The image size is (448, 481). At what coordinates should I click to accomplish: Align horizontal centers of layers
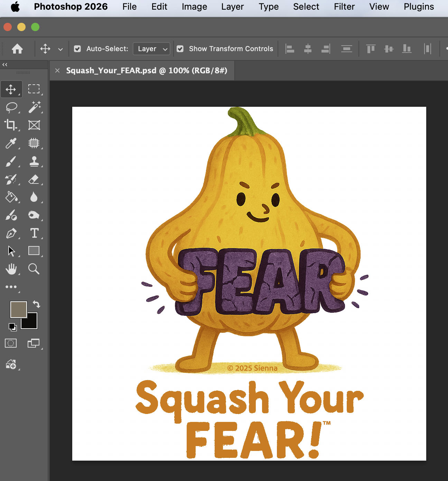[308, 49]
